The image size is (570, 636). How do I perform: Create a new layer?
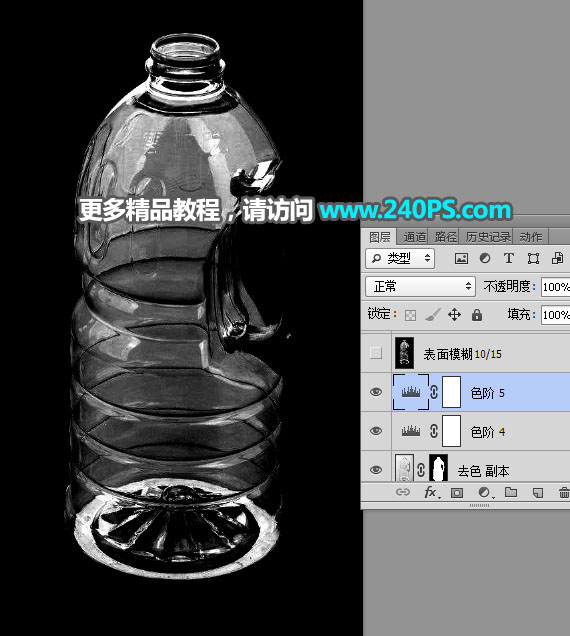[538, 492]
